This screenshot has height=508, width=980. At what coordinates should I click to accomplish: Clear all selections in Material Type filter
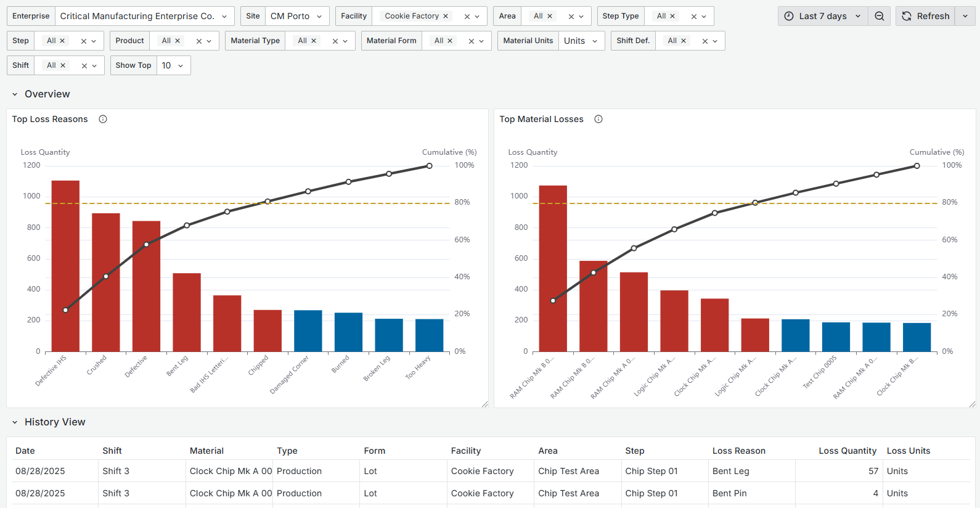click(x=335, y=41)
